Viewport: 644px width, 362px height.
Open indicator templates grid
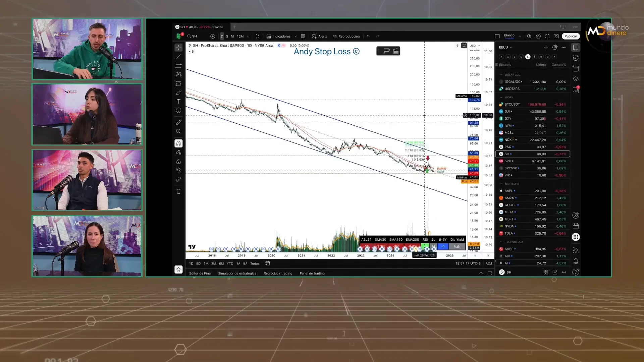303,36
